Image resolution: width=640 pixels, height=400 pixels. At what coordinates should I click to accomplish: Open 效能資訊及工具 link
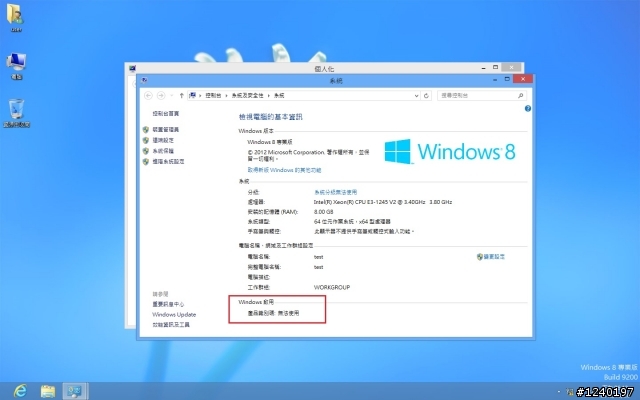[171, 324]
